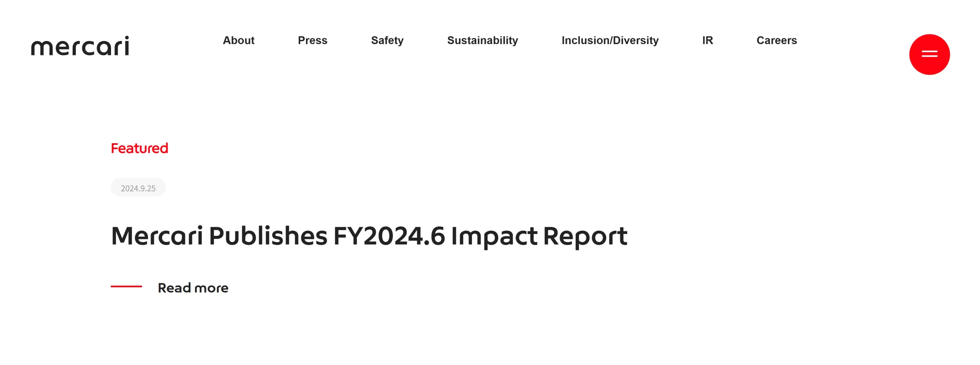
Task: Open the FY2024.6 Impact Report headline
Action: (x=369, y=236)
